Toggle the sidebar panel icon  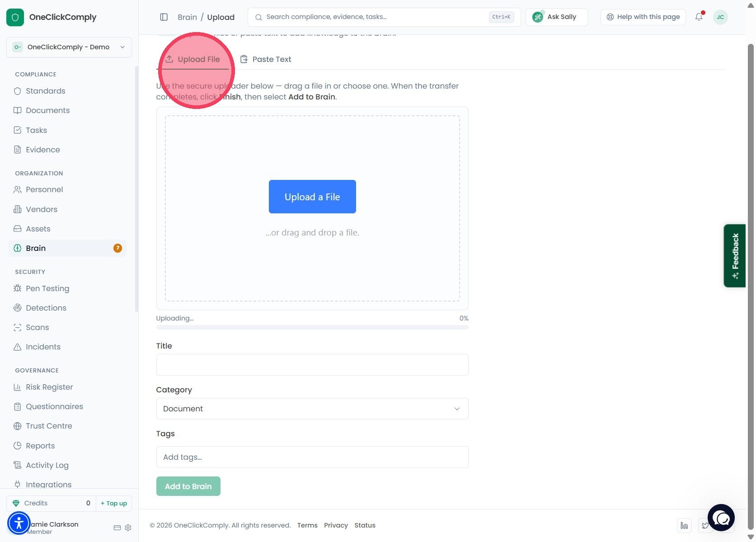[164, 17]
